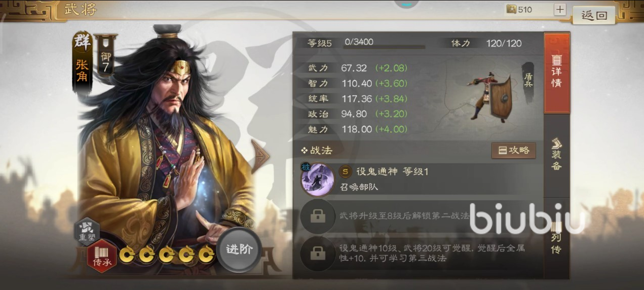This screenshot has width=644, height=290.
Task: Show next general with arrow
Action: click(x=260, y=157)
